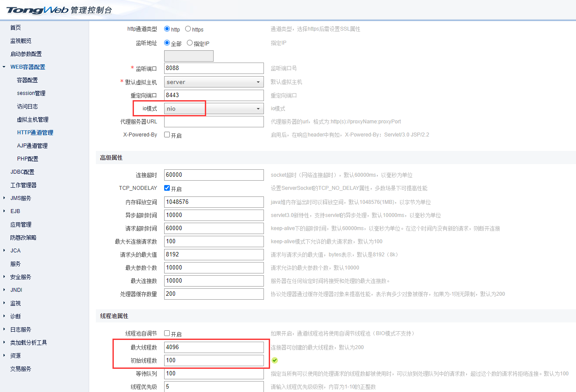The height and width of the screenshot is (392, 576).
Task: Open 虚拟主机管理 in the sidebar
Action: 33,119
